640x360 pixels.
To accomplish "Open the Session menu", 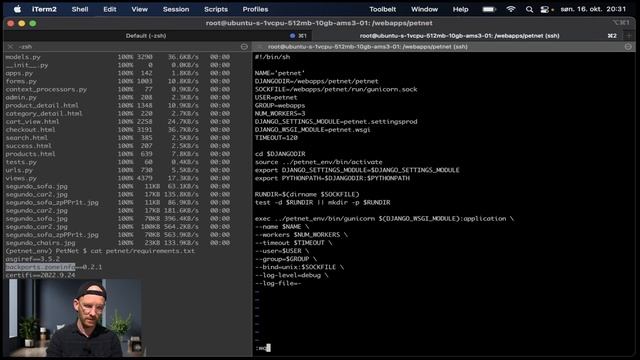I will [176, 9].
